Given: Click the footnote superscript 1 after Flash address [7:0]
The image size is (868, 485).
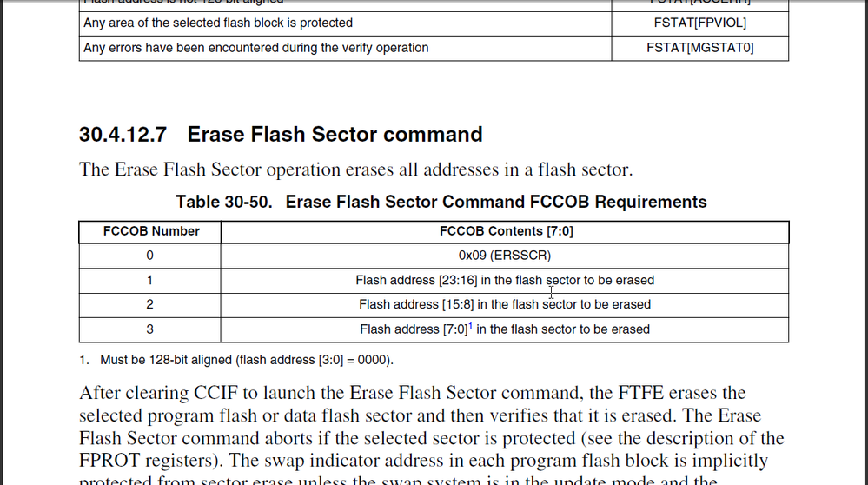Looking at the screenshot, I should point(470,325).
